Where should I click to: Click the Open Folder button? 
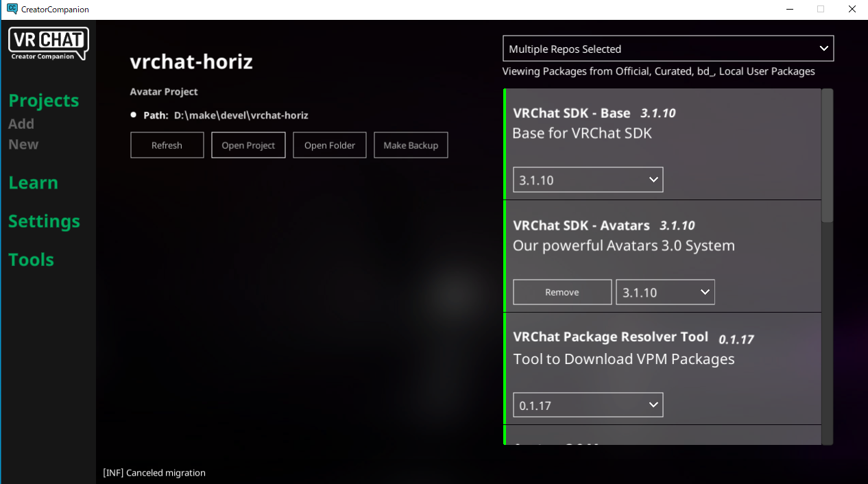(330, 145)
